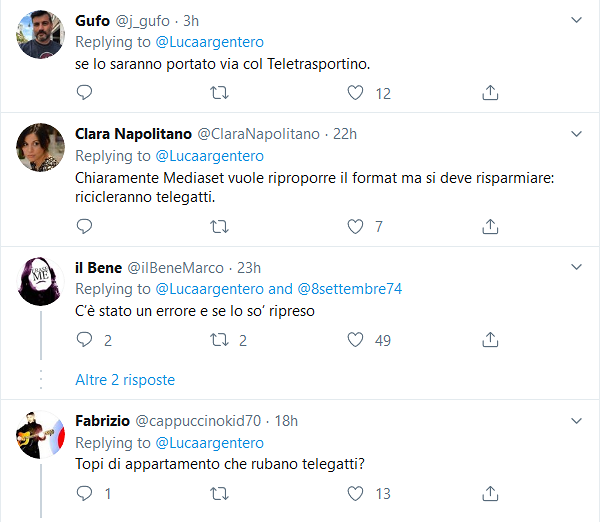Visit the @cappuccinokid70 profile handle
The image size is (600, 522).
[198, 421]
